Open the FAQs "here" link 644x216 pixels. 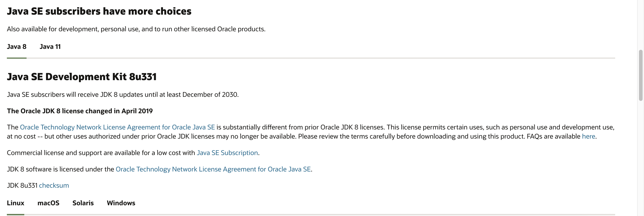tap(588, 137)
